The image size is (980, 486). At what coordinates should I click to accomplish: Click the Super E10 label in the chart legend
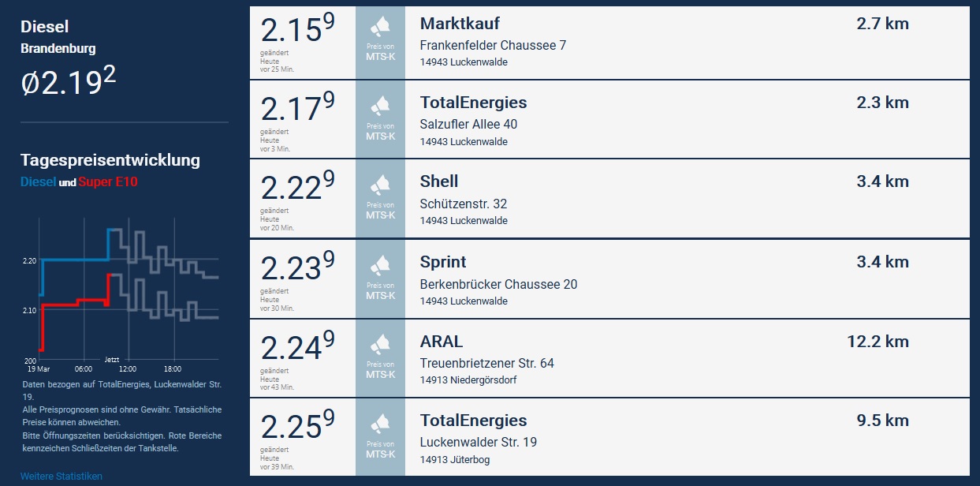pyautogui.click(x=108, y=182)
